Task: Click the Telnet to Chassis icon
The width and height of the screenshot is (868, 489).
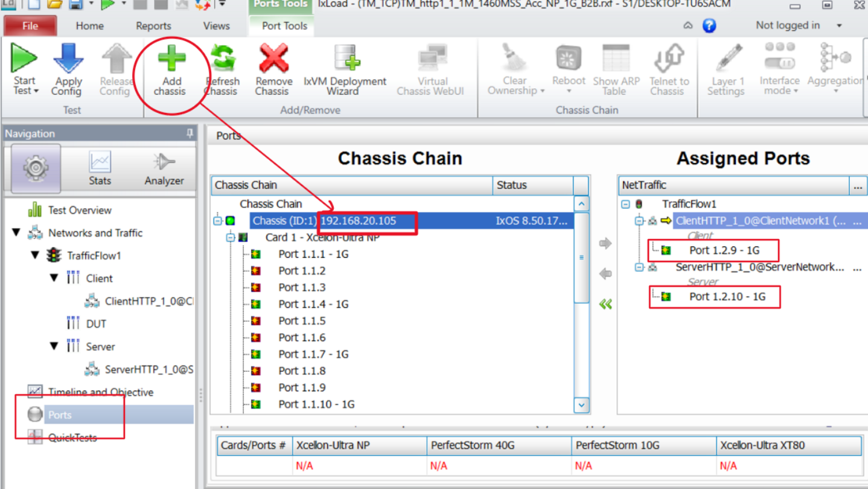Action: 668,59
